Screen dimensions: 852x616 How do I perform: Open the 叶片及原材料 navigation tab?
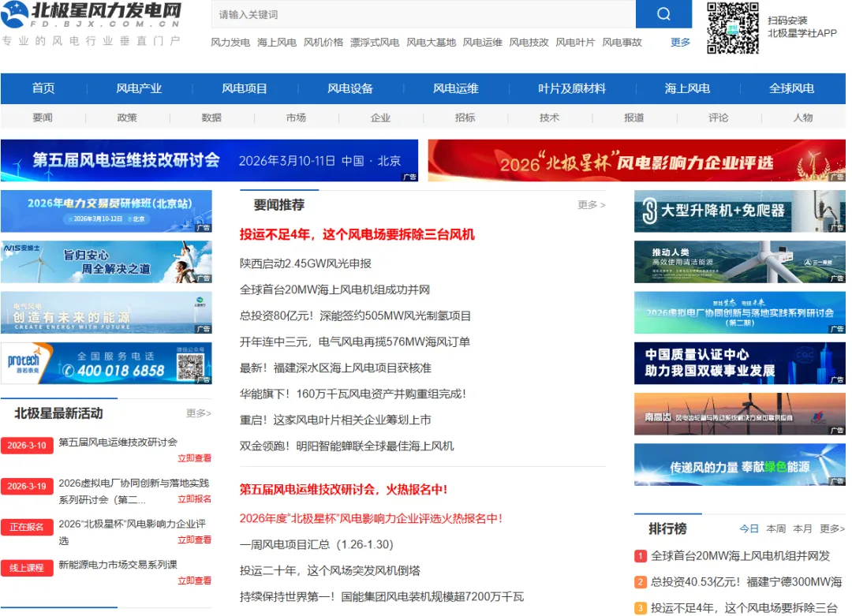pos(572,88)
